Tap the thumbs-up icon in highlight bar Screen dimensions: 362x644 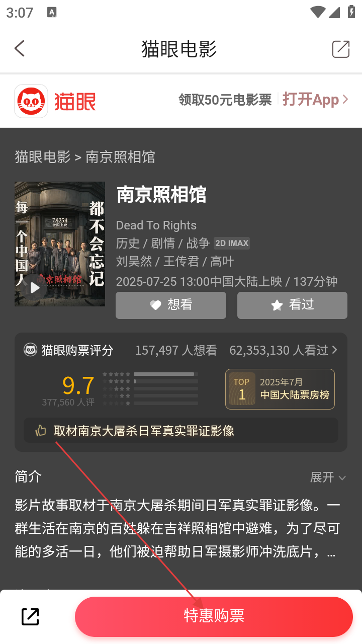click(x=40, y=431)
